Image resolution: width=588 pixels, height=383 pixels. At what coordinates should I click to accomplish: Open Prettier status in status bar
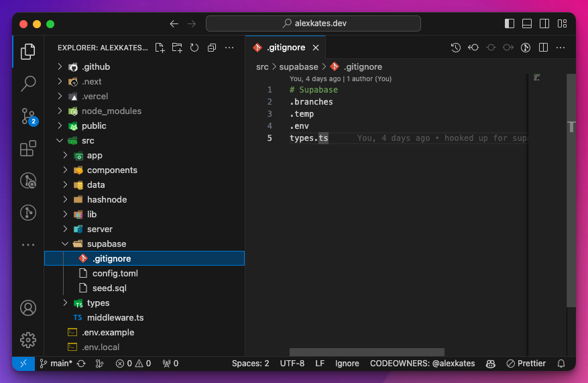click(x=526, y=364)
